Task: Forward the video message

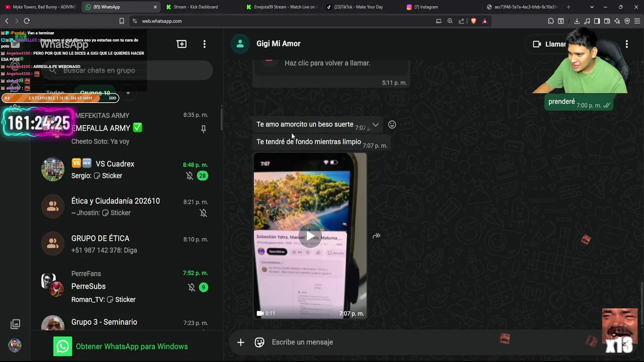Action: point(376,236)
